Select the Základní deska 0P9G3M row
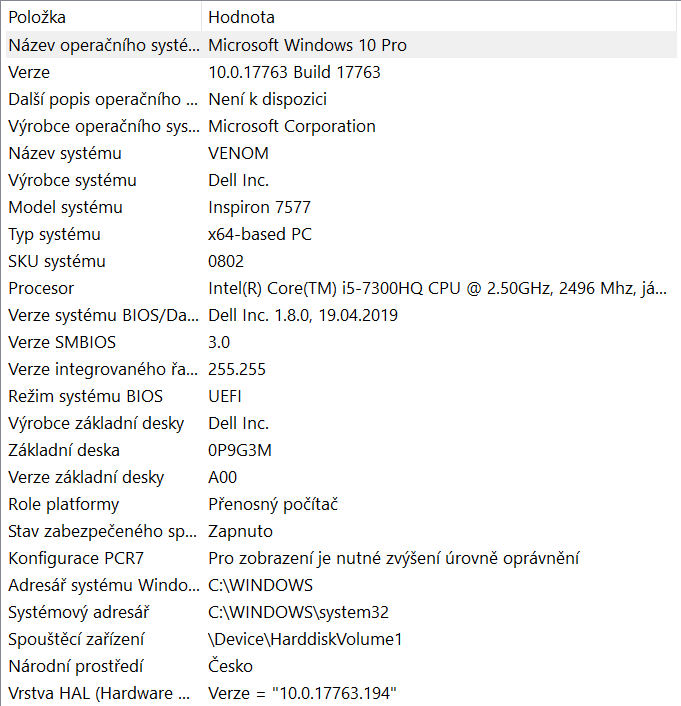 (x=240, y=450)
